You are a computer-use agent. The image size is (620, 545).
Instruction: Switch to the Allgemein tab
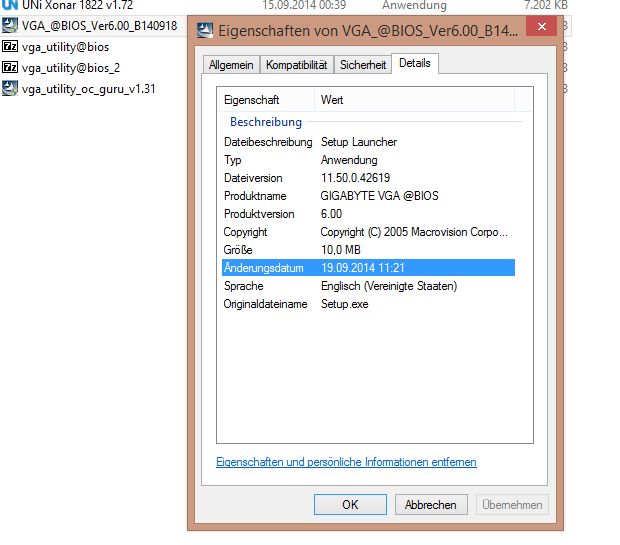231,65
